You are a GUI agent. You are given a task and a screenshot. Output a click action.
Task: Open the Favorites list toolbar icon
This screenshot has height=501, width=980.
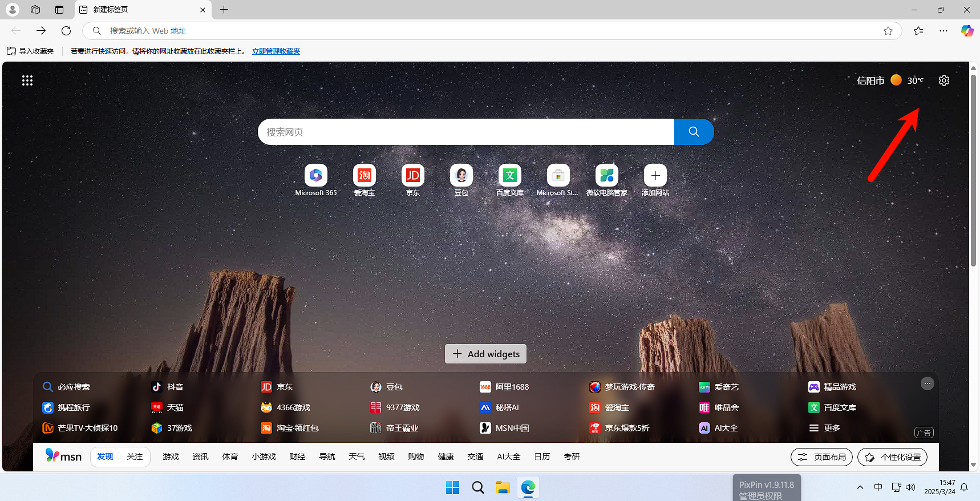918,31
